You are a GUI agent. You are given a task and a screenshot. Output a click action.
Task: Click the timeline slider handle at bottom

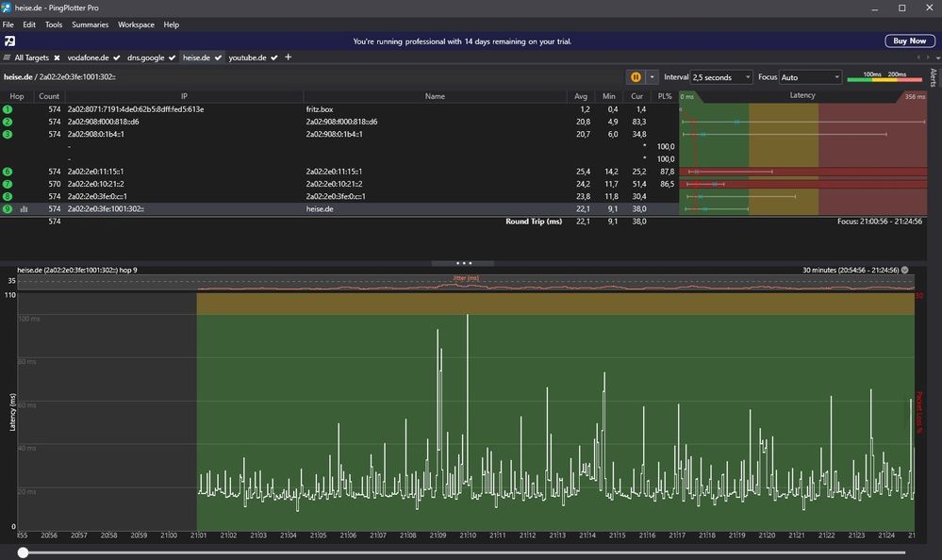pos(23,552)
